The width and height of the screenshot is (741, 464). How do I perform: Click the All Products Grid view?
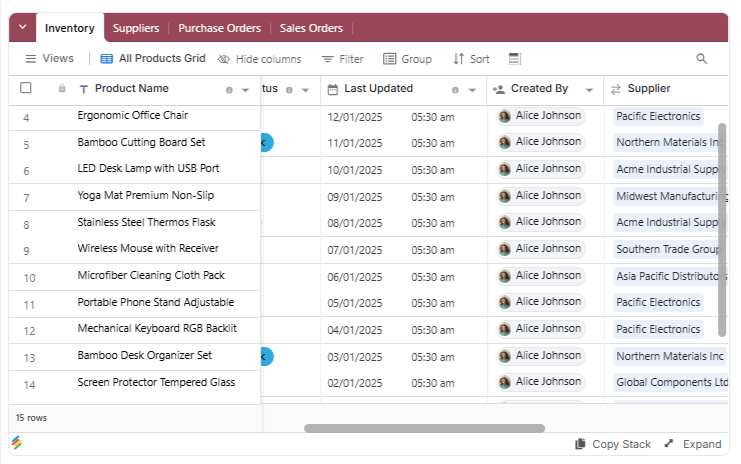153,59
